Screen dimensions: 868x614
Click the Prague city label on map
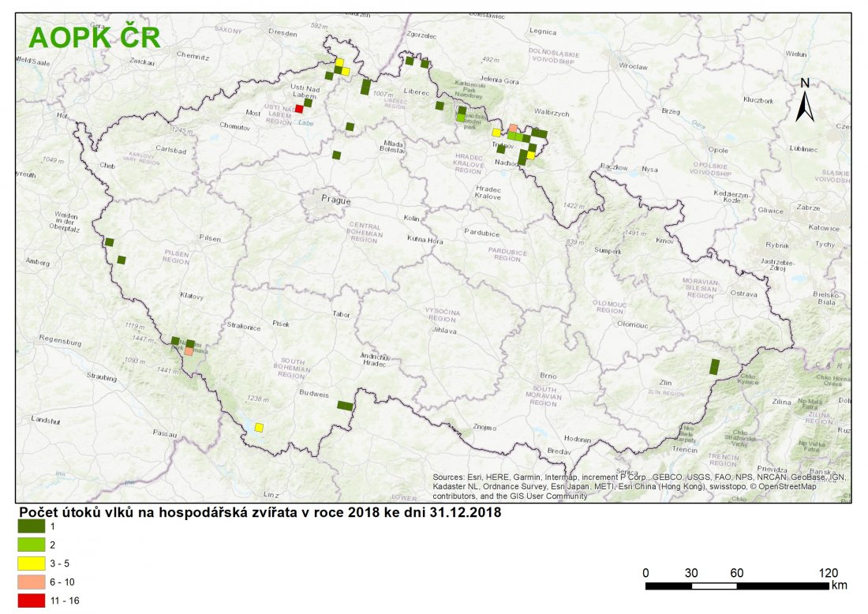[x=335, y=200]
